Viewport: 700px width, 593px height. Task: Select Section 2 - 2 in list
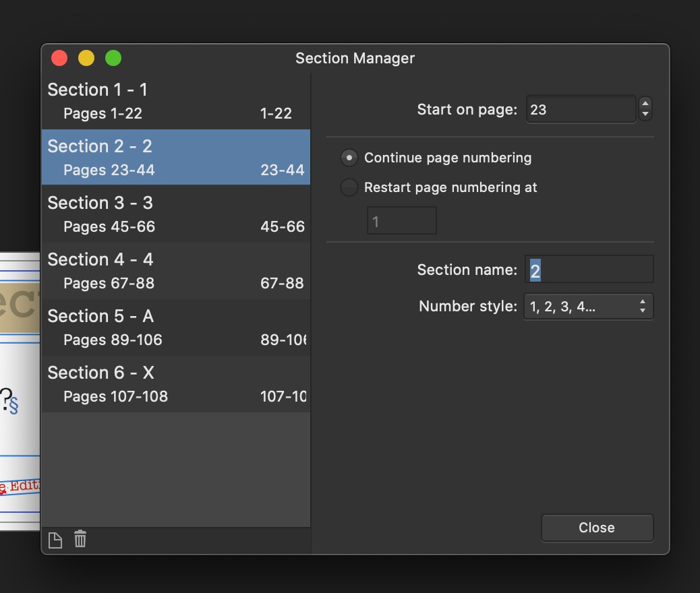click(x=175, y=158)
